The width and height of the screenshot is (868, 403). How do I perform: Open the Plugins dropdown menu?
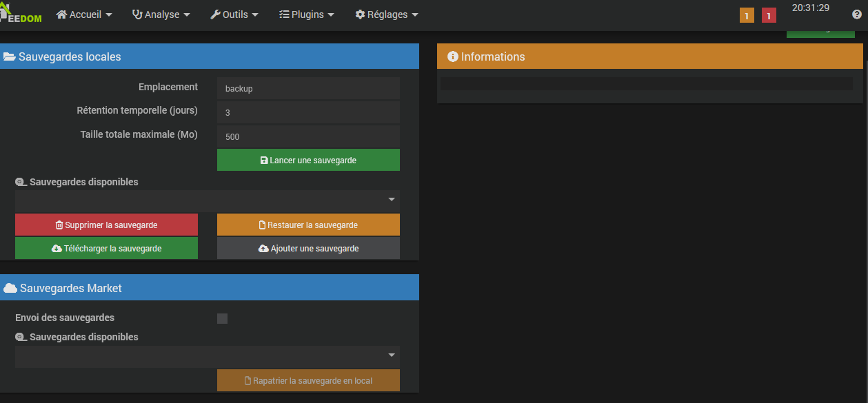click(x=307, y=14)
